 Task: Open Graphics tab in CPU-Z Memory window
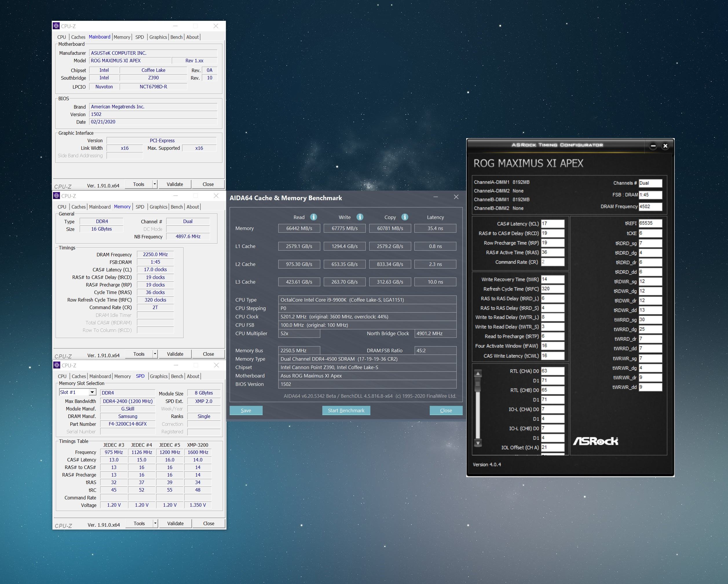(158, 207)
